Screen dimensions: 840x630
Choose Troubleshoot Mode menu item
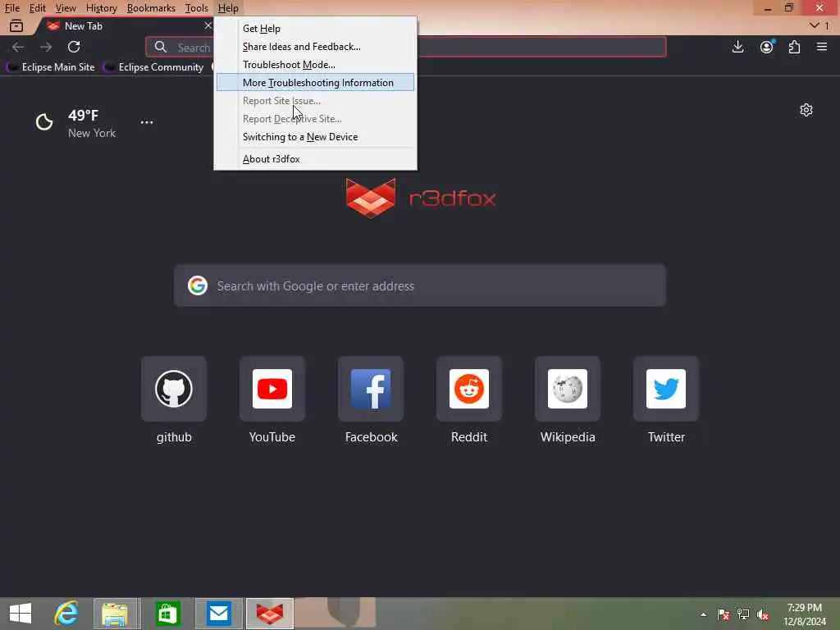click(315, 65)
